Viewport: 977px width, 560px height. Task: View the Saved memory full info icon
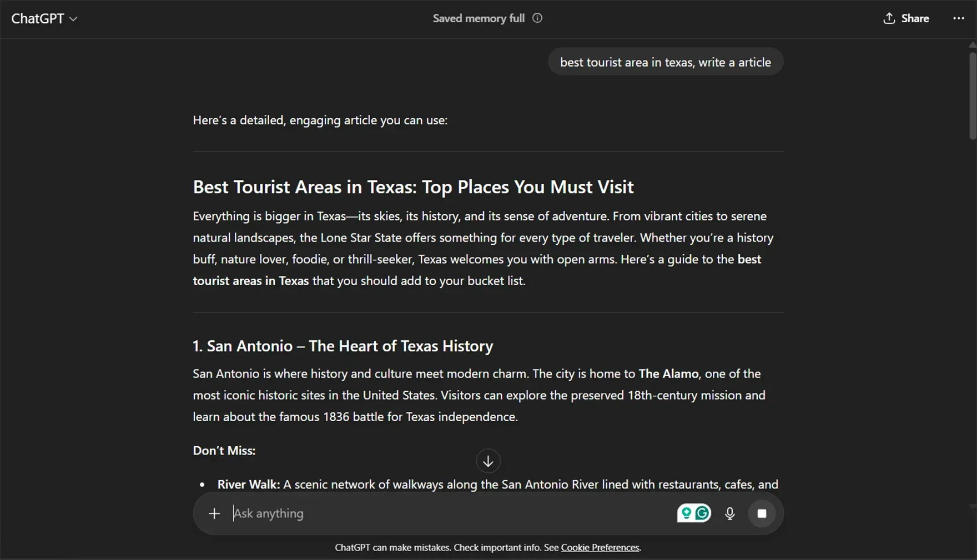tap(537, 18)
